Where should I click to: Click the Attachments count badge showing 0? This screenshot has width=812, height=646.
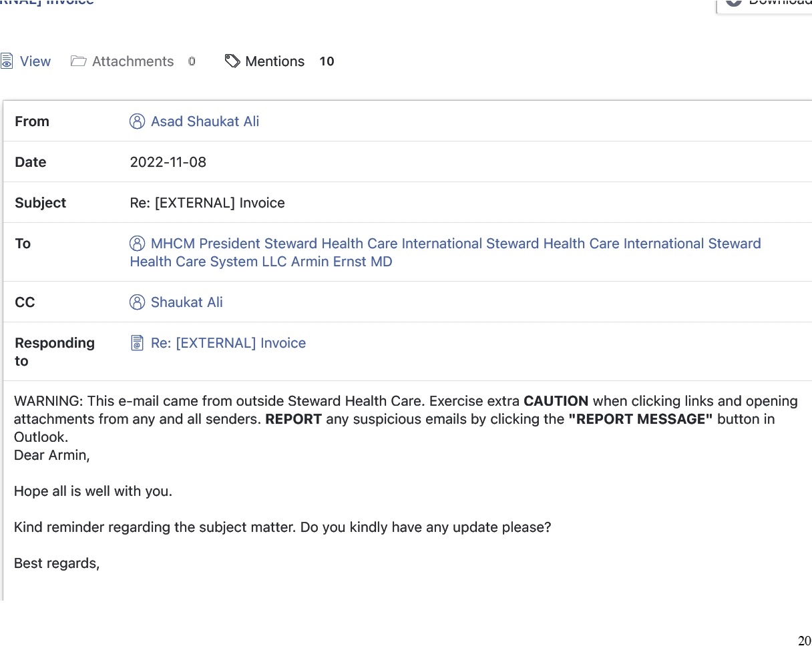point(192,61)
